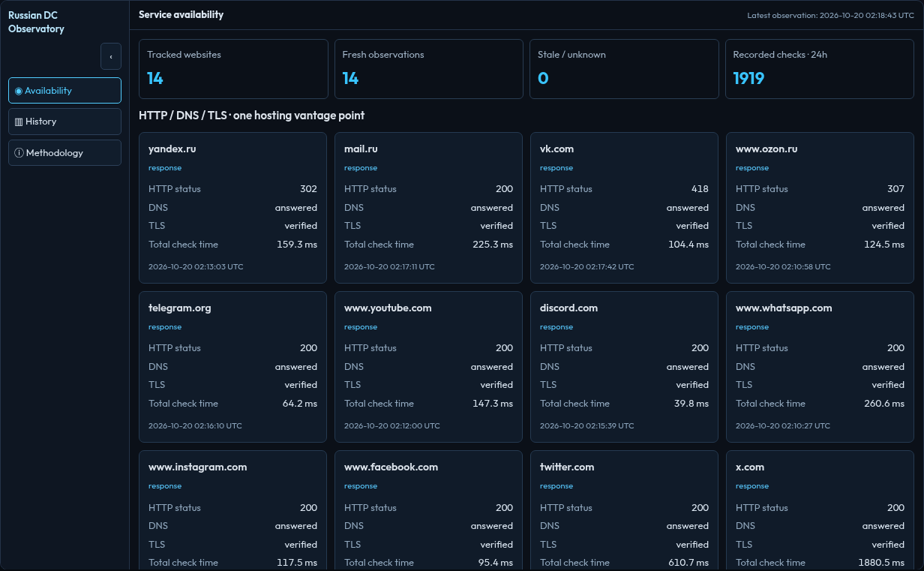Open the x.com card title
Screen dimensions: 924x571
coord(750,467)
